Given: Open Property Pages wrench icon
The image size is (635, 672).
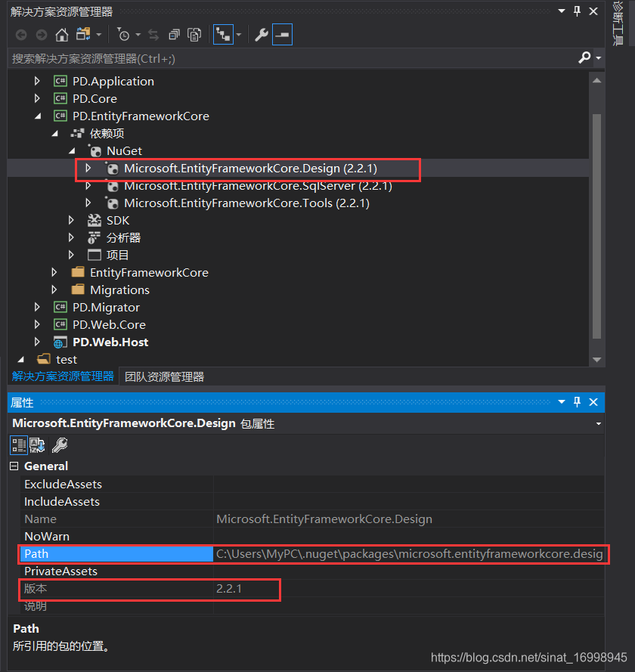Looking at the screenshot, I should point(60,445).
